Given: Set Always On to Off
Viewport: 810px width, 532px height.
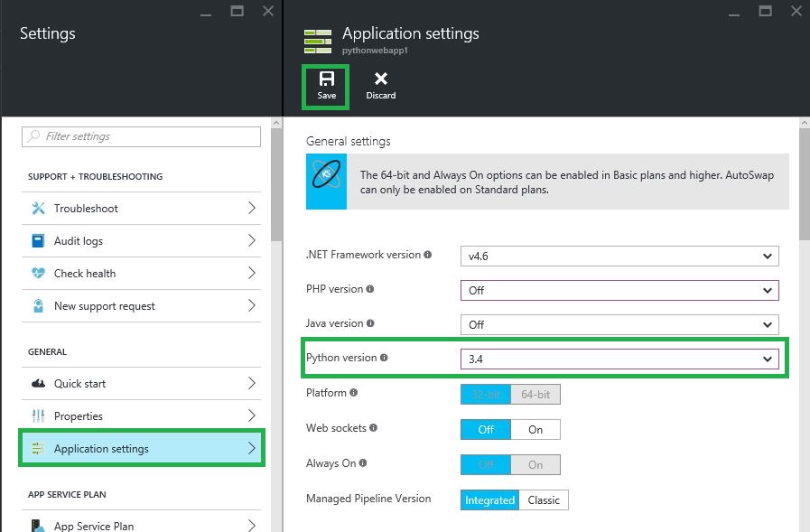Looking at the screenshot, I should (x=486, y=465).
